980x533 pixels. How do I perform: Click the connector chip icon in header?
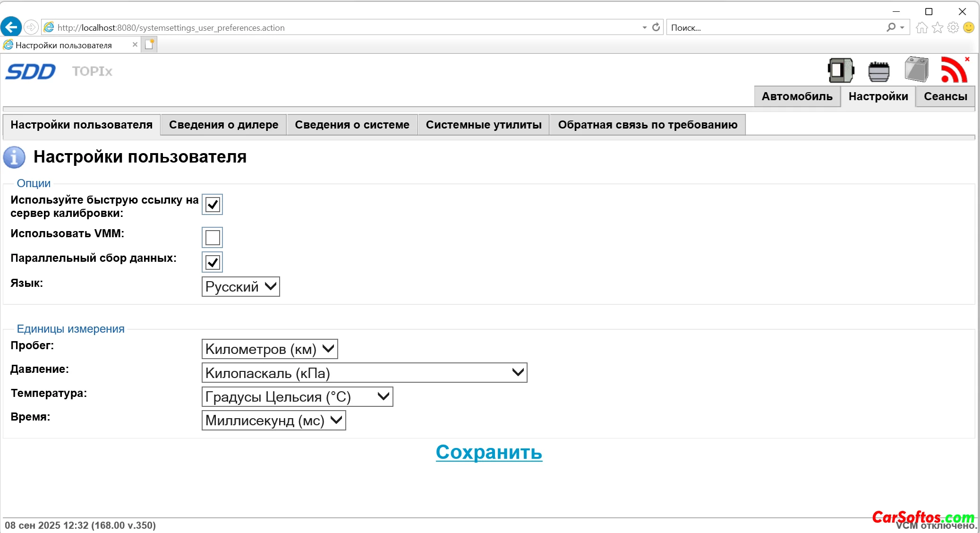pyautogui.click(x=878, y=71)
